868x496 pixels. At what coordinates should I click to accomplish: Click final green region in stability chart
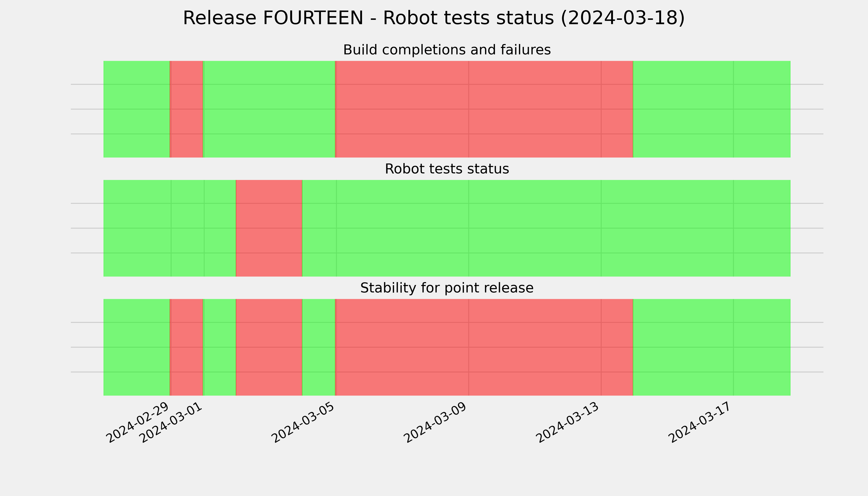coord(712,347)
